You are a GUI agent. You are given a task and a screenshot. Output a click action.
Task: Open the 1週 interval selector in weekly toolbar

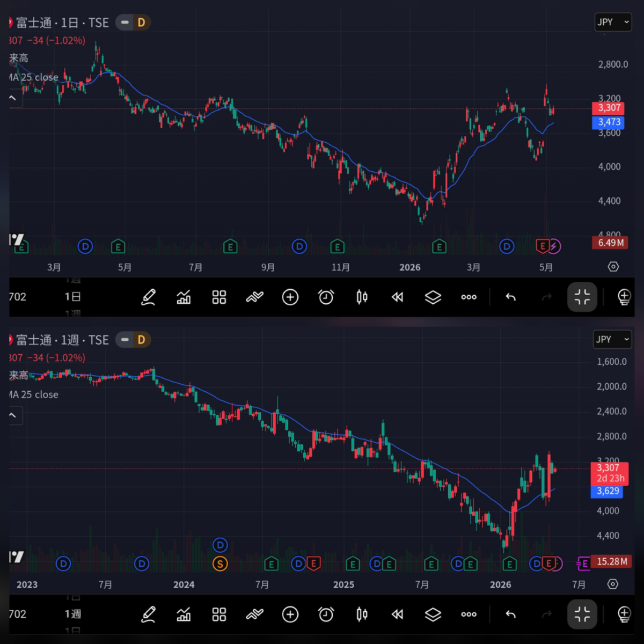coord(72,614)
